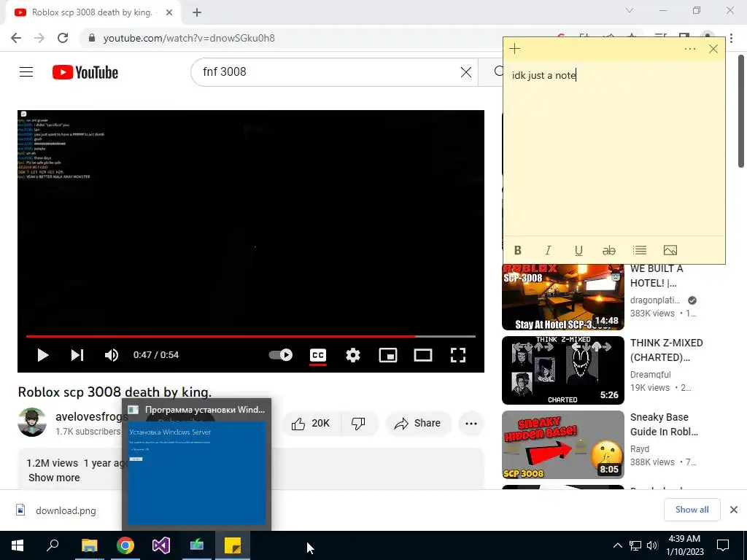Open Visual Studio from taskbar
Screen dimensions: 747x560
pyautogui.click(x=161, y=545)
